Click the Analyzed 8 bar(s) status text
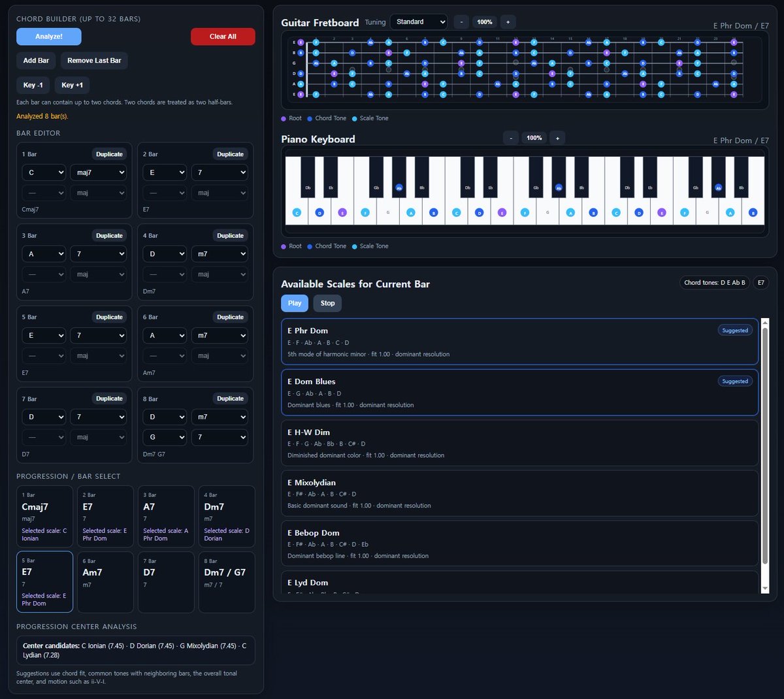Screen dimensions: 784x699 [x=42, y=116]
